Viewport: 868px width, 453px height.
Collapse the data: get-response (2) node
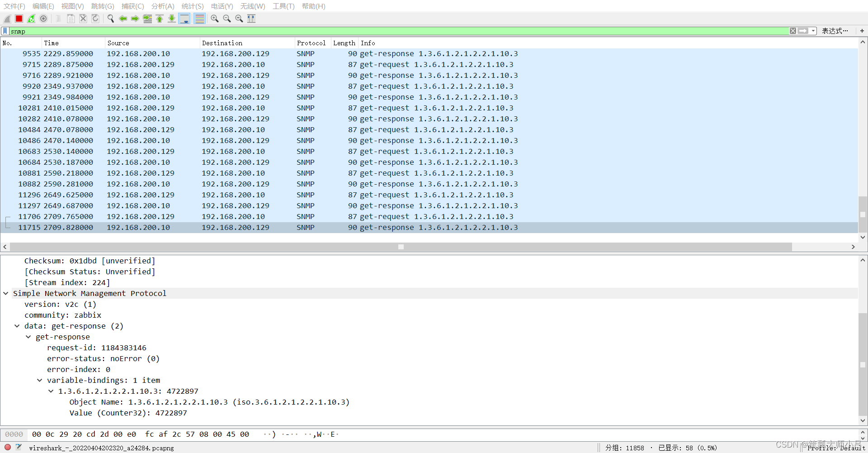17,326
